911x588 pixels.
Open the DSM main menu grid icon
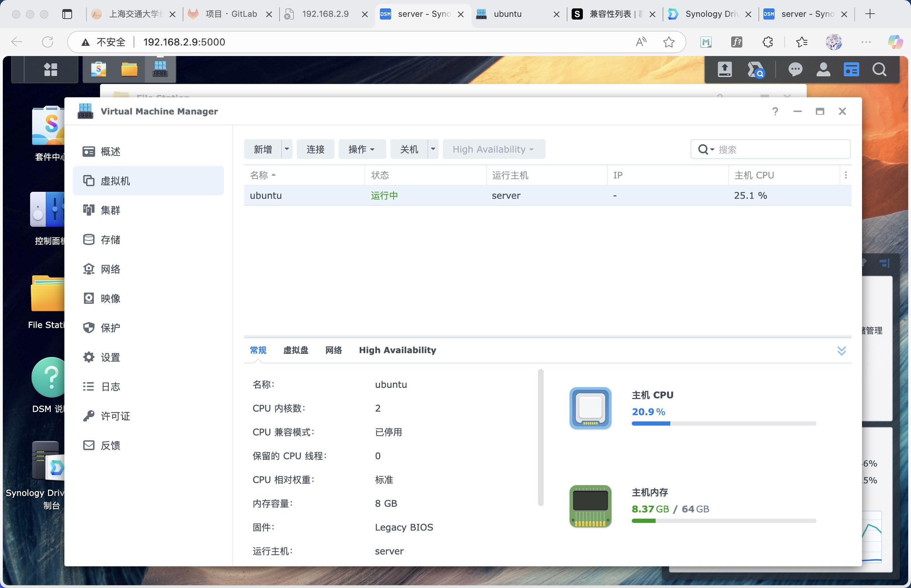[50, 69]
